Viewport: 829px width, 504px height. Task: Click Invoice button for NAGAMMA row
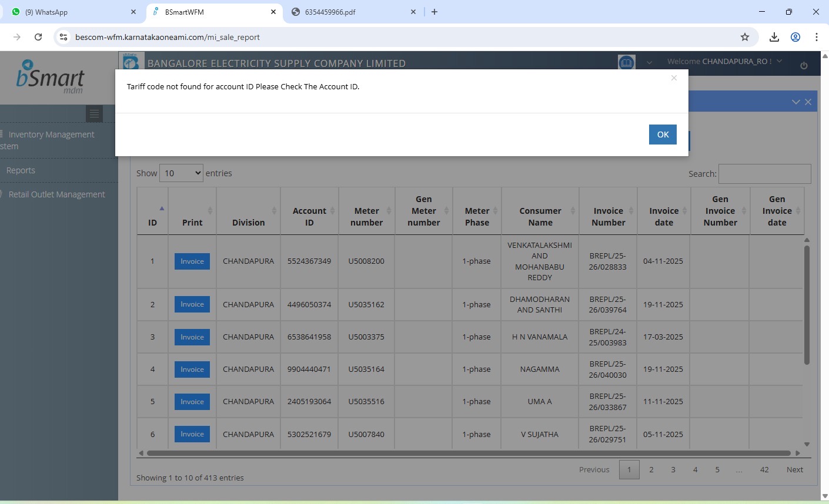192,369
